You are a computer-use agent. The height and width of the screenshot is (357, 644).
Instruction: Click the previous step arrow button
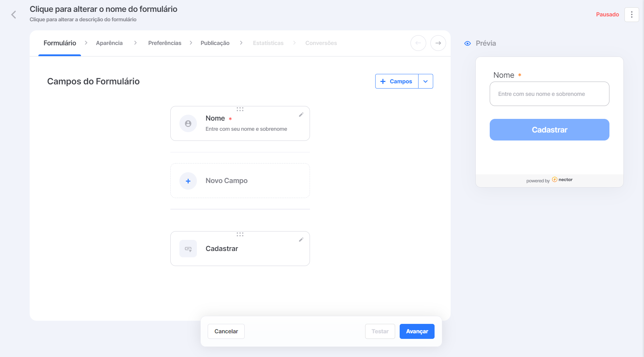418,43
